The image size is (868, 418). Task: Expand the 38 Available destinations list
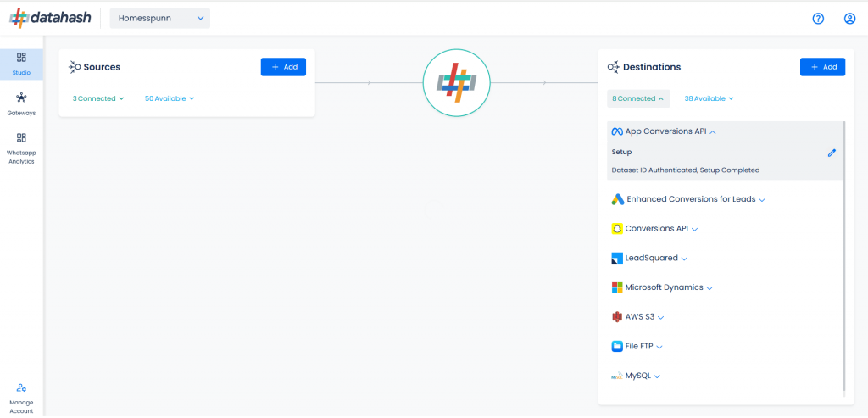click(709, 98)
